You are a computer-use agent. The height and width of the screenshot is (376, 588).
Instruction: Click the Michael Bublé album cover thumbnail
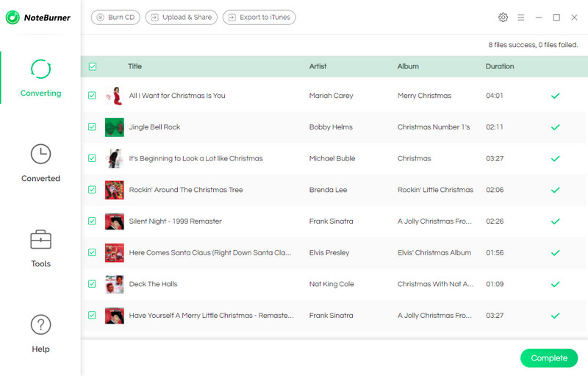coord(115,158)
